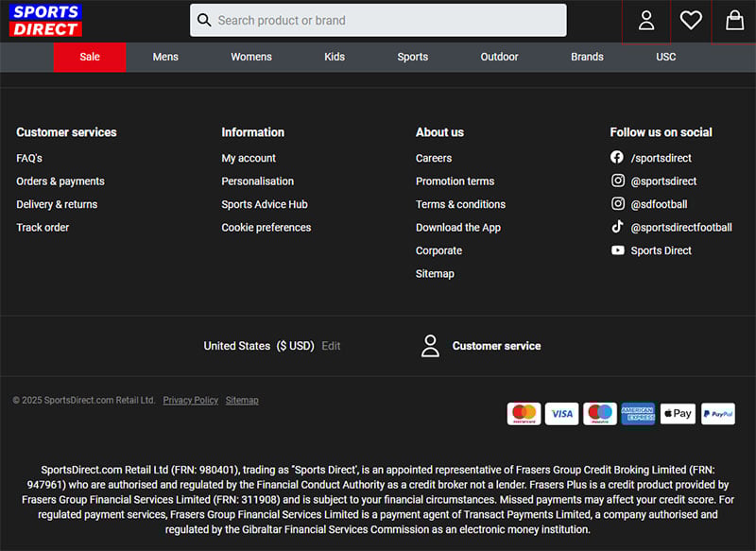
Task: Focus the Search product or brand field
Action: [x=378, y=20]
